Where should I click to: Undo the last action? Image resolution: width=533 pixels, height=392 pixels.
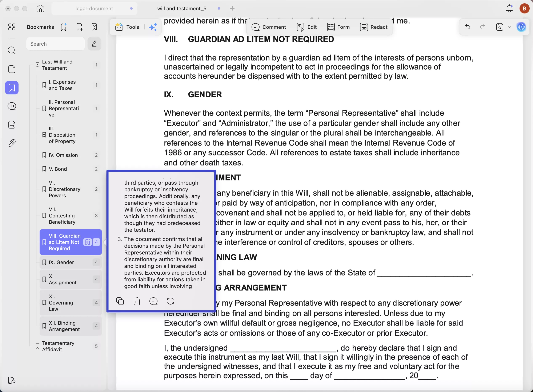tap(467, 27)
